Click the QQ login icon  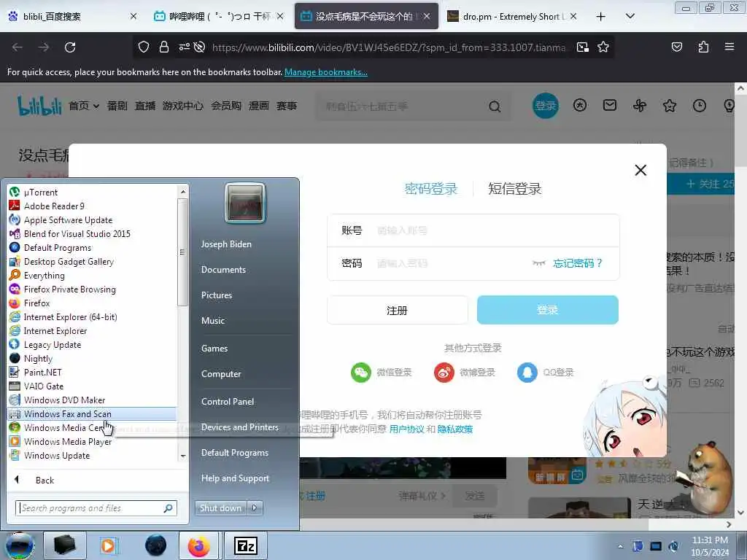point(527,373)
